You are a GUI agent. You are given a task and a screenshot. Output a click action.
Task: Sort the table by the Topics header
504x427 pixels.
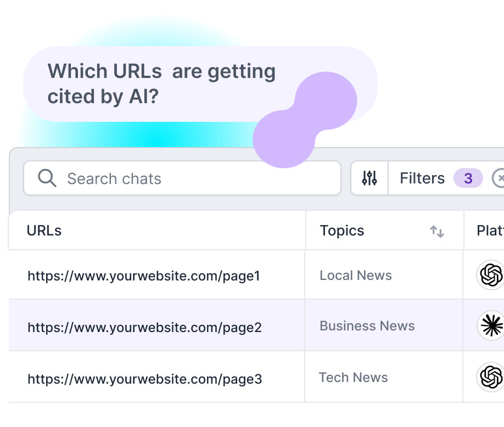click(x=342, y=231)
